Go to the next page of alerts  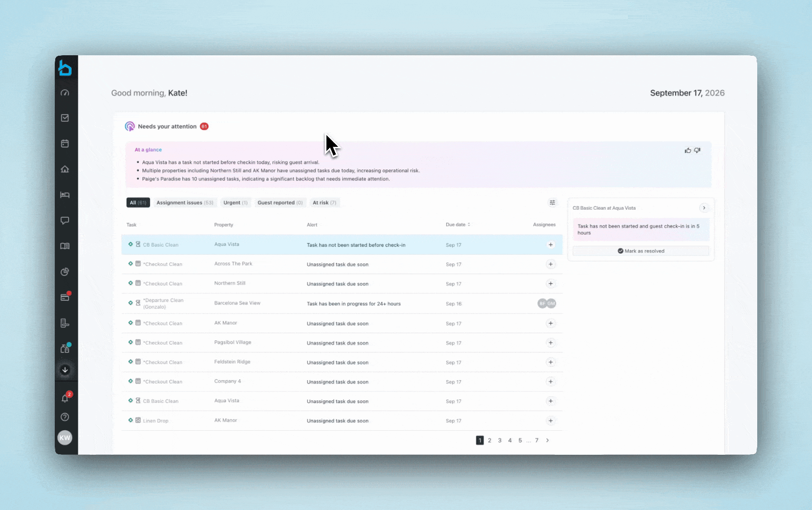click(548, 440)
